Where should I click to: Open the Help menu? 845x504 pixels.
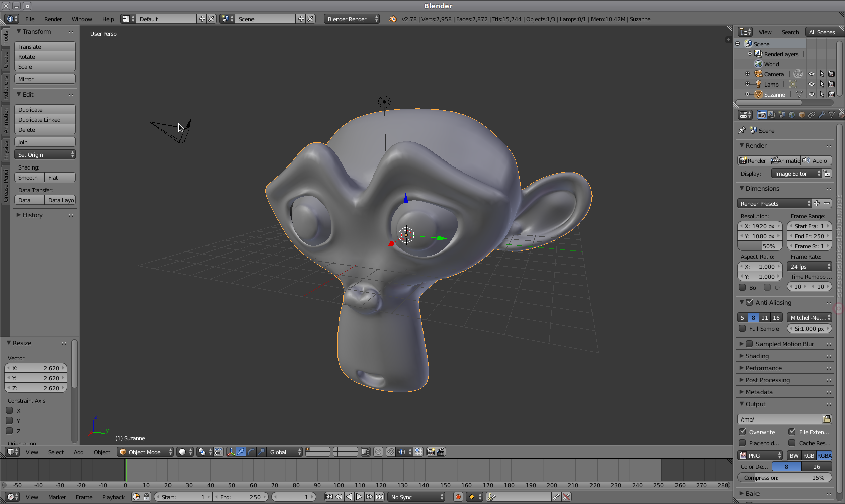tap(108, 19)
